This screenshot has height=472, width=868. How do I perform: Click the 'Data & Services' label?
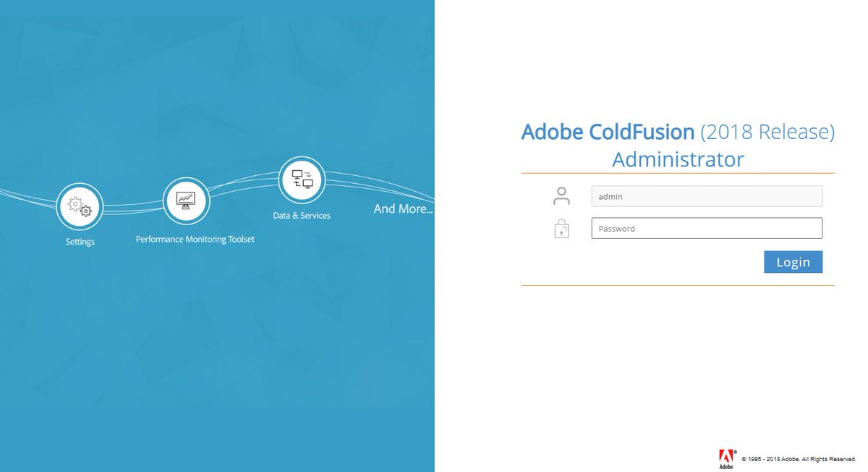click(x=302, y=216)
